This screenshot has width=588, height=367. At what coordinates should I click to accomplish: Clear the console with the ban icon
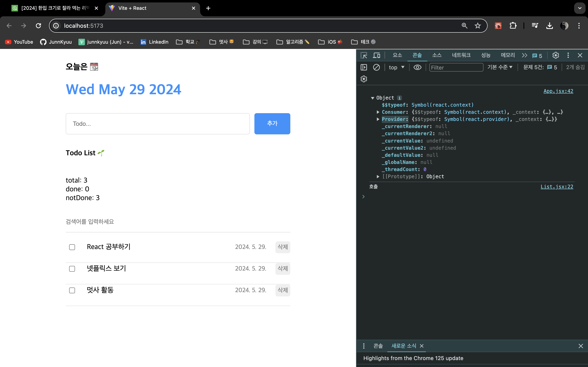[376, 67]
